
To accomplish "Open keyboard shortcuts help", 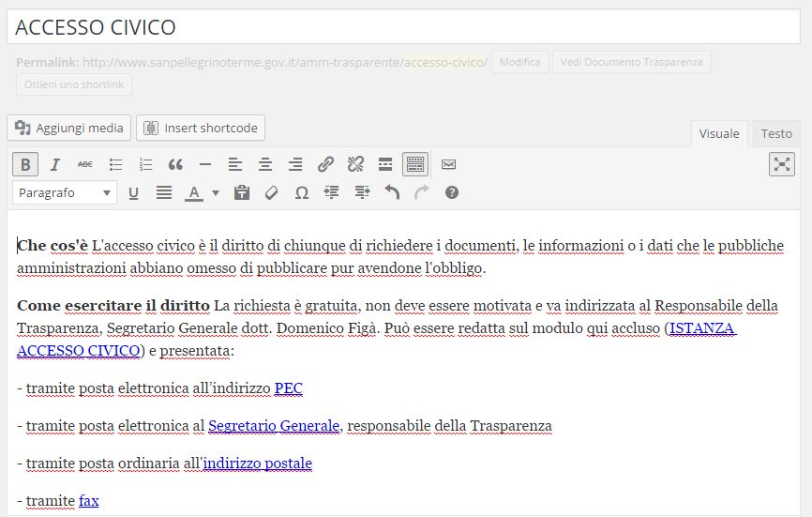I will pos(452,192).
